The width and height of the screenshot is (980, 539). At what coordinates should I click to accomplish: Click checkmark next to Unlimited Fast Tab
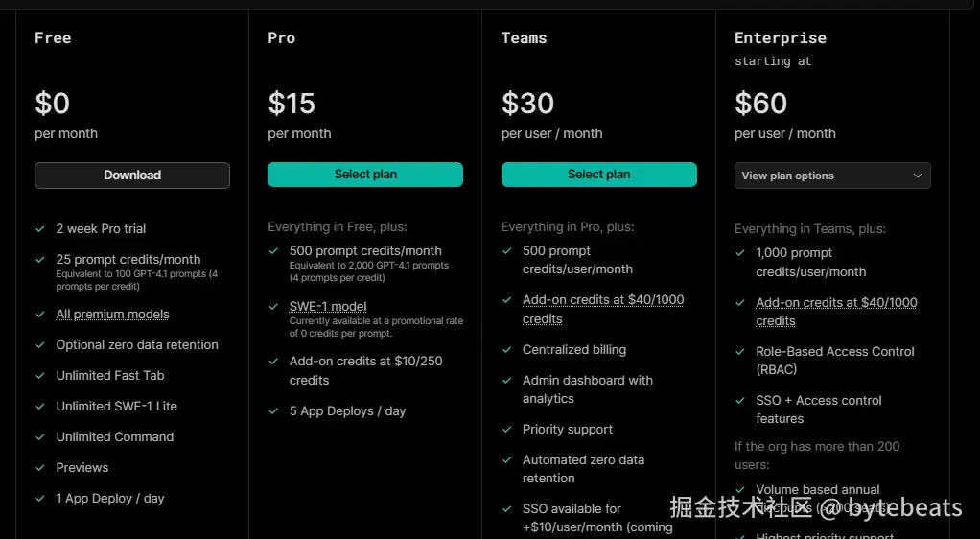click(x=40, y=376)
